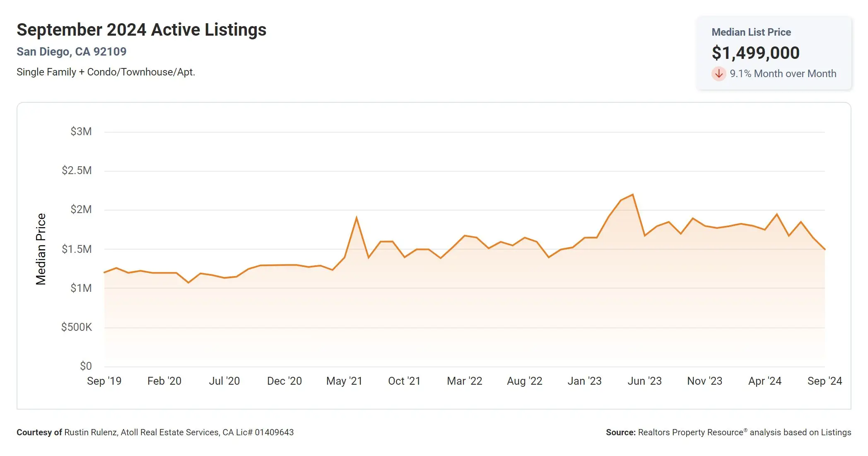Click the $500K y-axis label
This screenshot has width=868, height=456.
76,327
